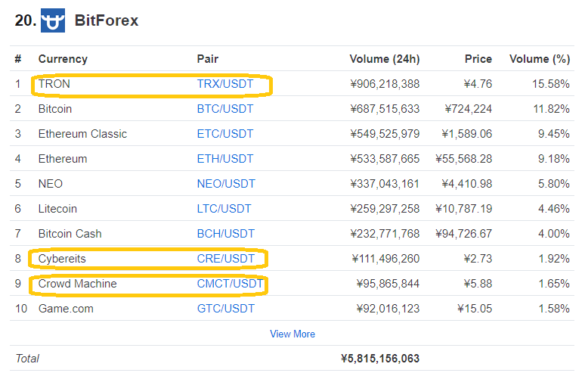Image resolution: width=588 pixels, height=373 pixels.
Task: Click the Currency column header
Action: (63, 59)
